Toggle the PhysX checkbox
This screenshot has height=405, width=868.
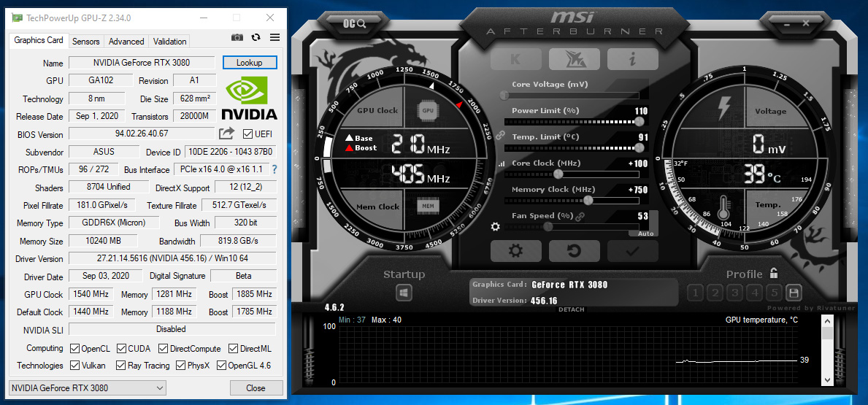tap(180, 365)
